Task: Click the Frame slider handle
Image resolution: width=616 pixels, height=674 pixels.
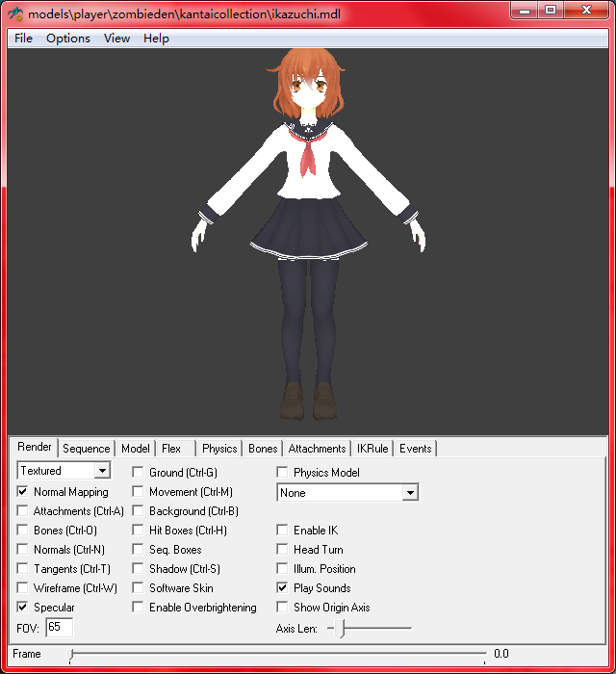Action: click(71, 655)
